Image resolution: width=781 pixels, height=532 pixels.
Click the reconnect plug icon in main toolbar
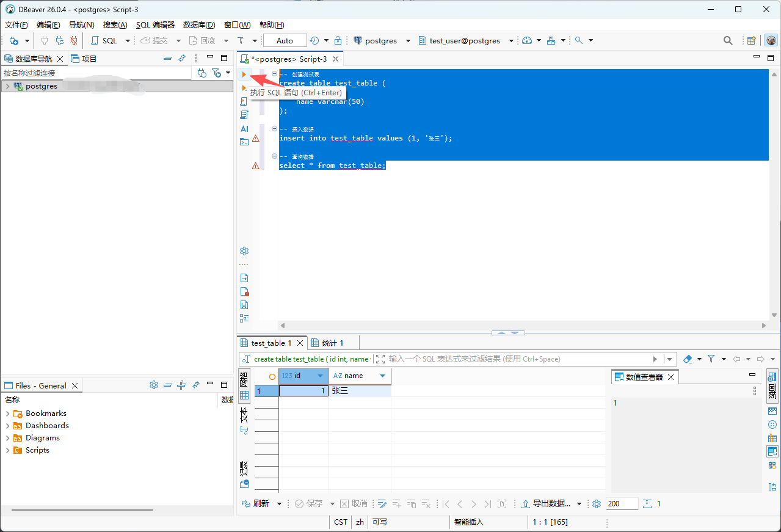pos(59,41)
